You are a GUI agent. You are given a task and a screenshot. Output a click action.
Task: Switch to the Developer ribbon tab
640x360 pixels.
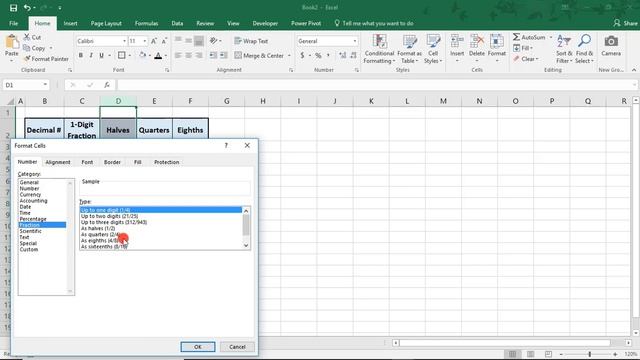pos(265,23)
